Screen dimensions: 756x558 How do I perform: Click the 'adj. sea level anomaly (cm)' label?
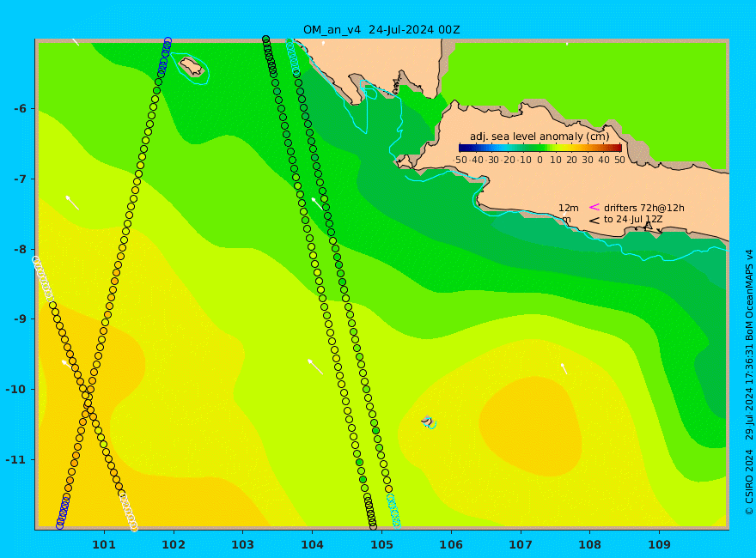(540, 136)
